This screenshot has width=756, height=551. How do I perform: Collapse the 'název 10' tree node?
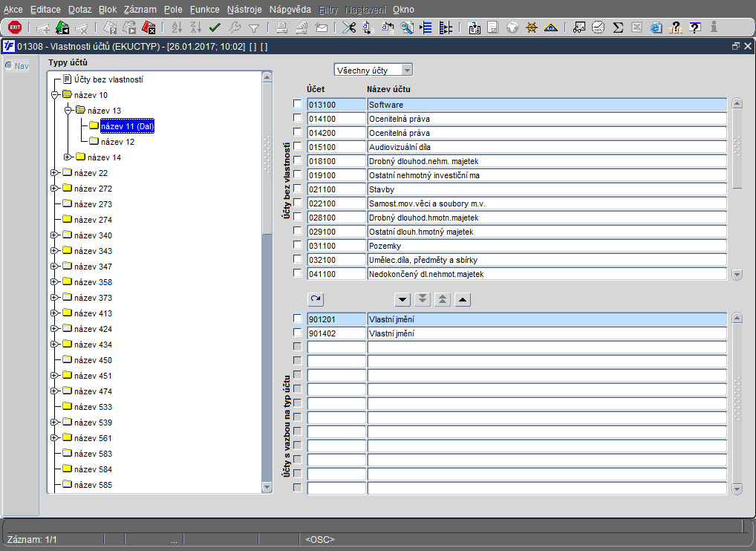click(x=54, y=95)
